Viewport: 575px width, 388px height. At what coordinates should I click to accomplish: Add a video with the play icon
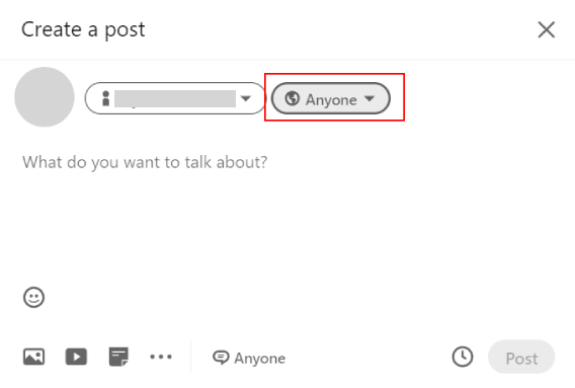[76, 357]
